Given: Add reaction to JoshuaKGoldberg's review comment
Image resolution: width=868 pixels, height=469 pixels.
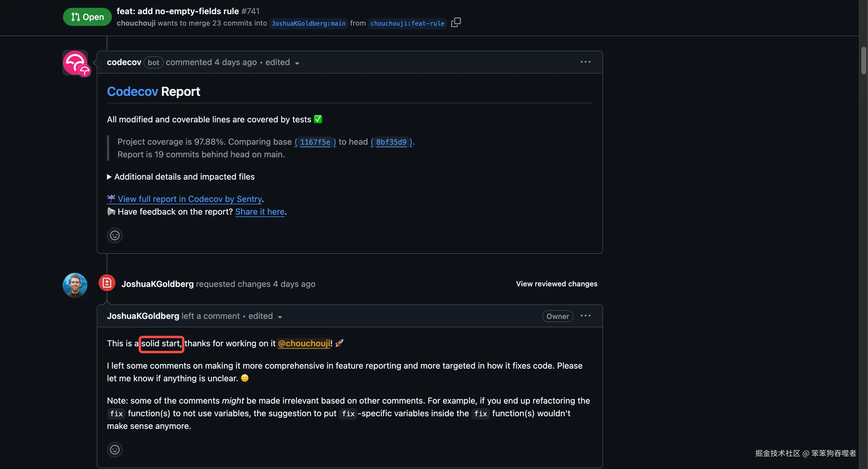Looking at the screenshot, I should [115, 449].
